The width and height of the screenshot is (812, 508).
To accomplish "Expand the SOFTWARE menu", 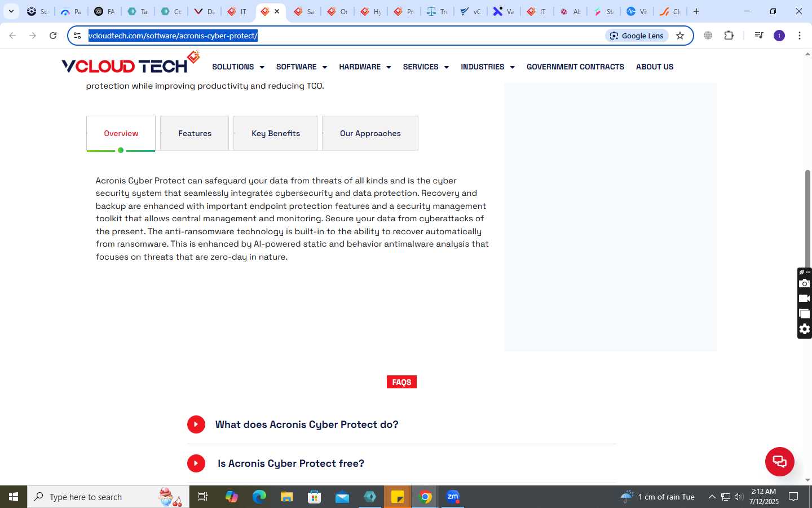I will tap(301, 67).
